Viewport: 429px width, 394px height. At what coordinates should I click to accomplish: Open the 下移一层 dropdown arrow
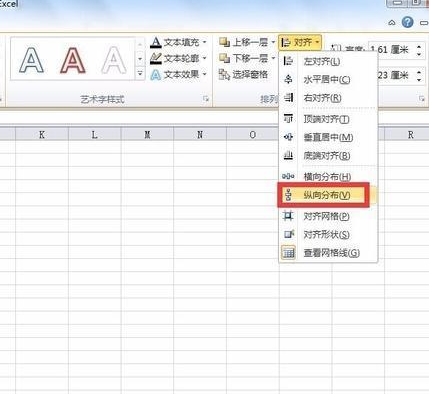click(273, 58)
